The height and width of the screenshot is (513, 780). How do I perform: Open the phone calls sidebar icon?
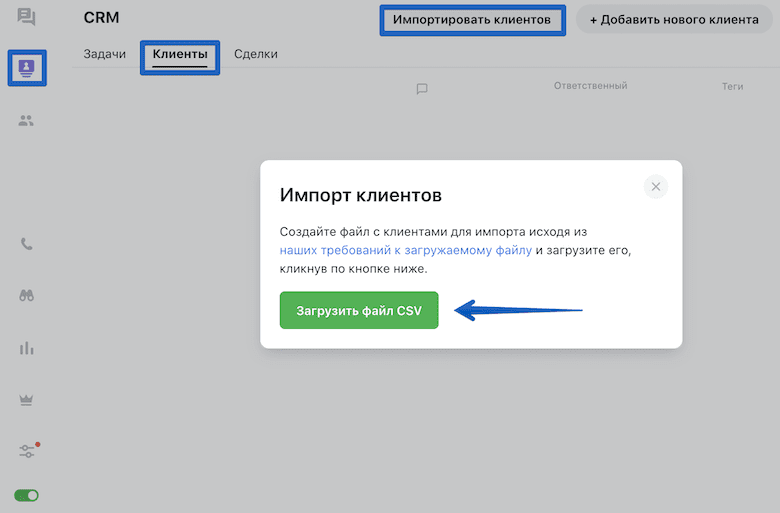26,244
